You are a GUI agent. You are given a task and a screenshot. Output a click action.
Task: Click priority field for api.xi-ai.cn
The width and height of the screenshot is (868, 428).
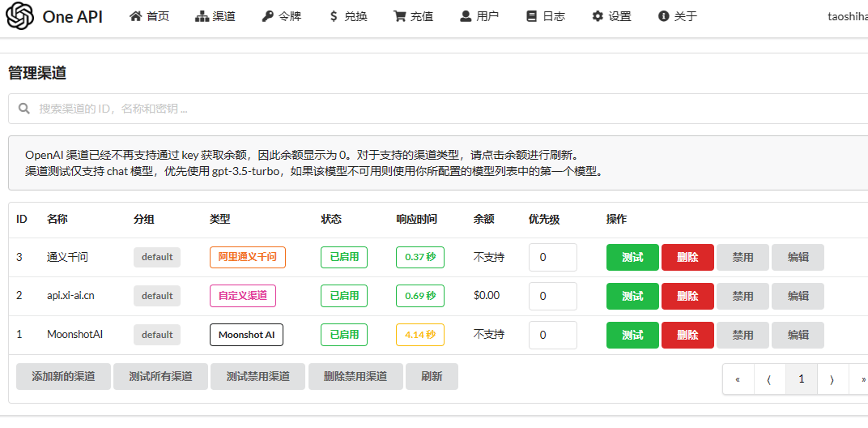tap(553, 296)
